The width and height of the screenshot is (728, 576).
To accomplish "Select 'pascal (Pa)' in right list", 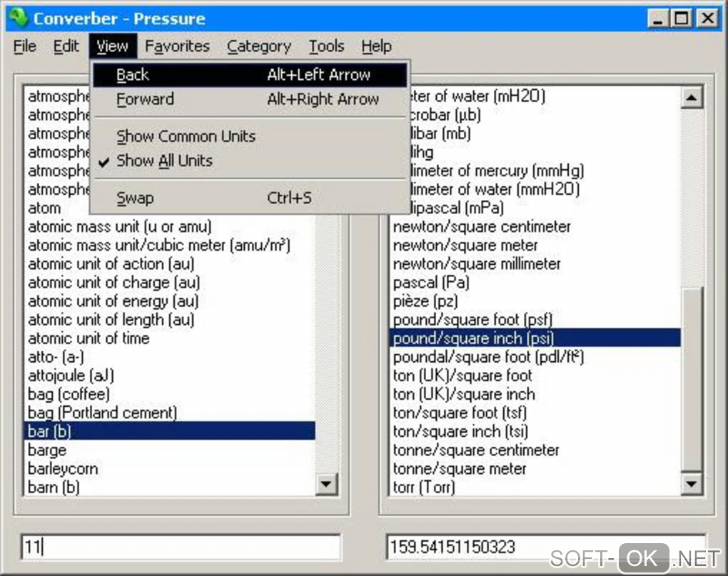I will pos(535,282).
